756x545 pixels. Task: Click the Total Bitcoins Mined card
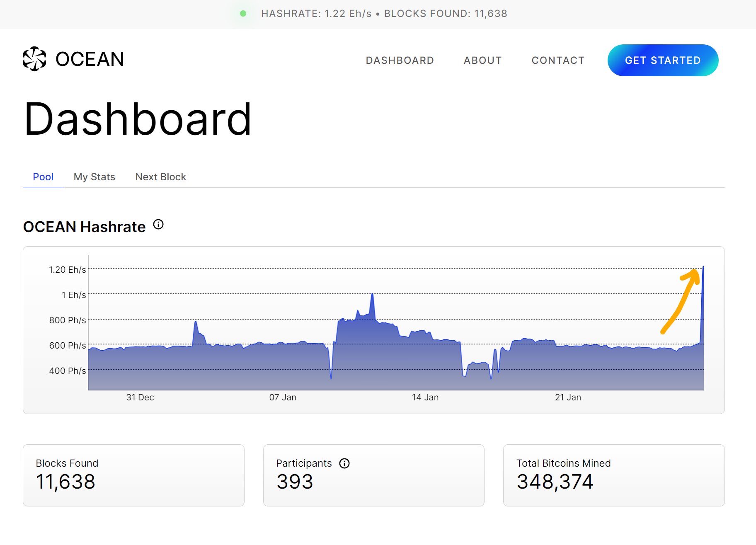point(613,475)
